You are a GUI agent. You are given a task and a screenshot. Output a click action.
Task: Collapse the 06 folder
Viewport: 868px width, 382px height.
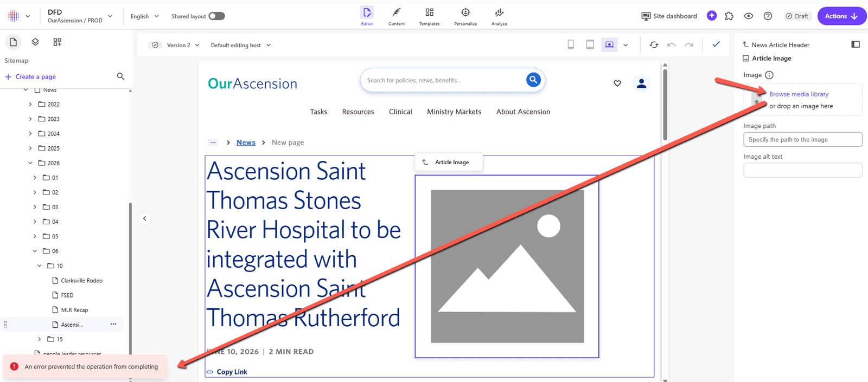(x=35, y=251)
